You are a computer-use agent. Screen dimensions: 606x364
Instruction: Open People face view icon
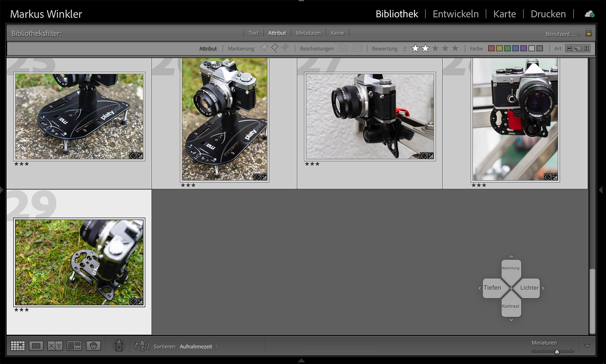point(94,346)
